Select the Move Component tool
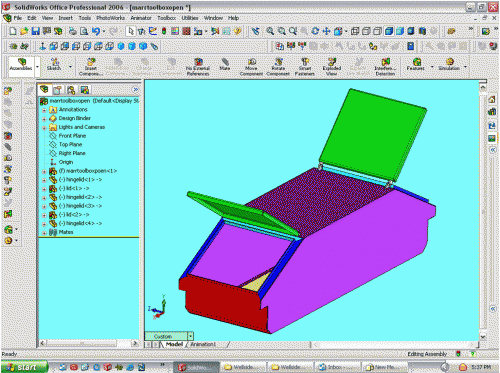 251,66
